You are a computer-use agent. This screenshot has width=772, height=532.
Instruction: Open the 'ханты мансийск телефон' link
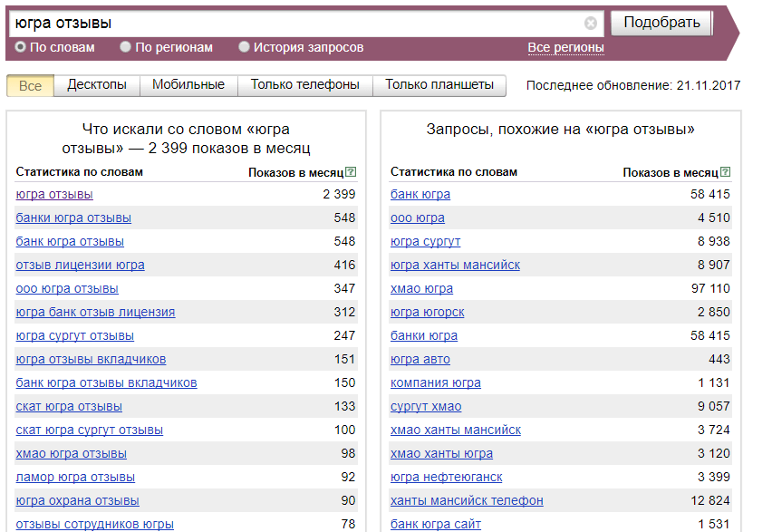[x=467, y=501]
